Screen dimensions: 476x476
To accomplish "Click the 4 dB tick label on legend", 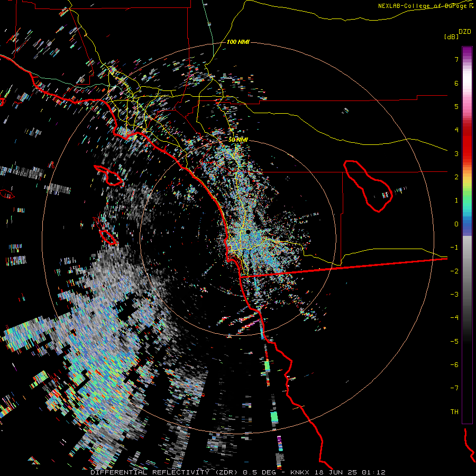I will (x=456, y=130).
